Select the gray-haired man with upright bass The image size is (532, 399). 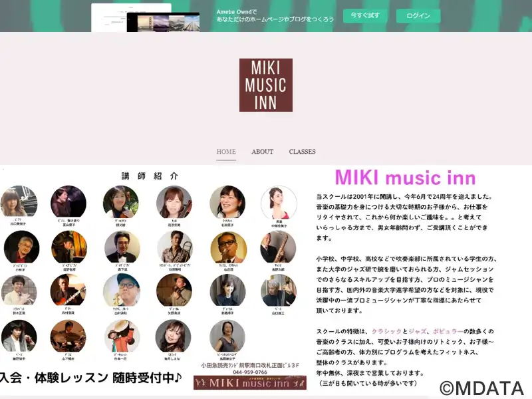point(279,291)
